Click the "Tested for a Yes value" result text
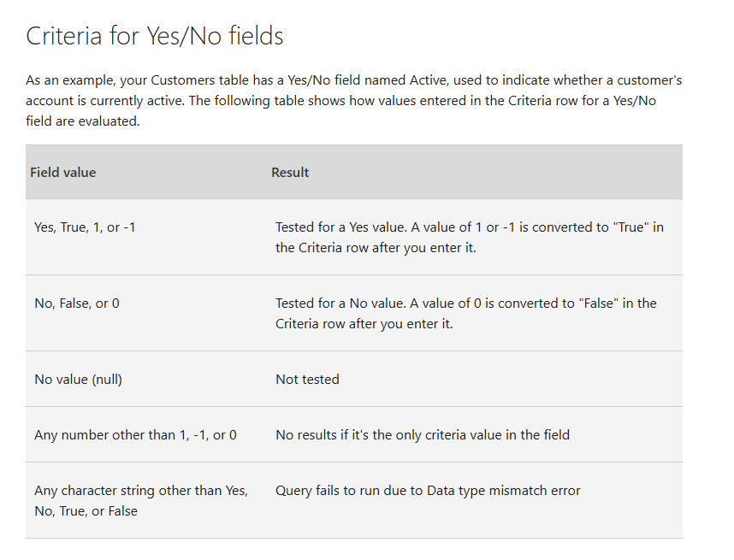 tap(469, 237)
